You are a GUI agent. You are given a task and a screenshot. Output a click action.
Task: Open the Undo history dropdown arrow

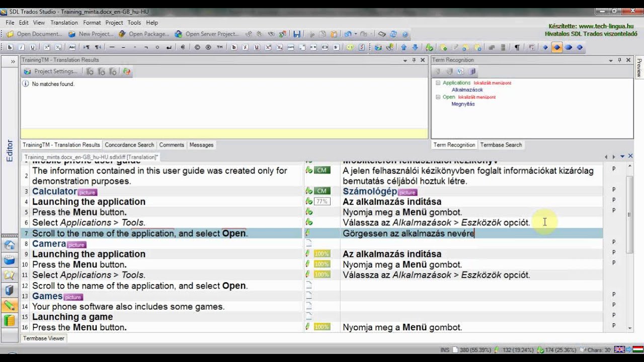tap(355, 34)
